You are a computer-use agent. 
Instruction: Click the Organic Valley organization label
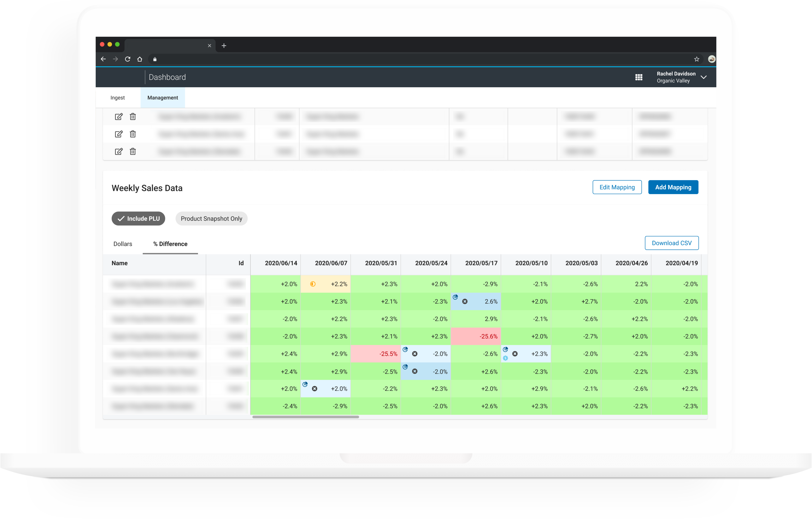tap(673, 81)
